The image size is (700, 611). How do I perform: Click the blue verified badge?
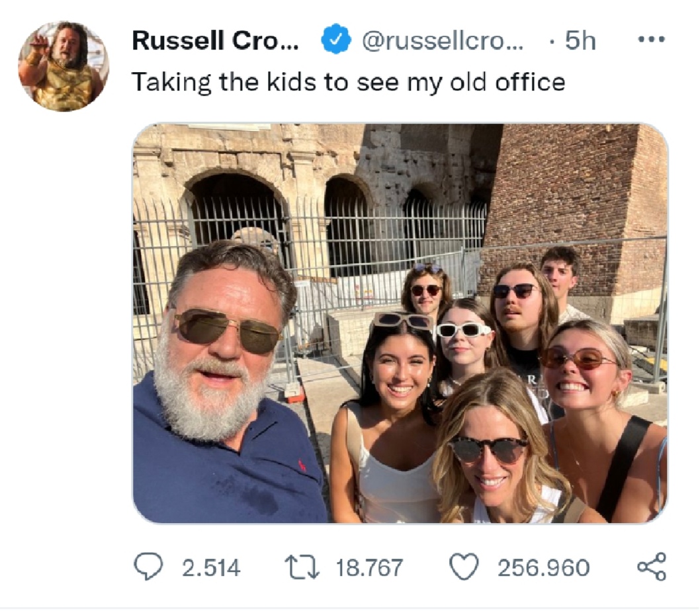(x=336, y=42)
